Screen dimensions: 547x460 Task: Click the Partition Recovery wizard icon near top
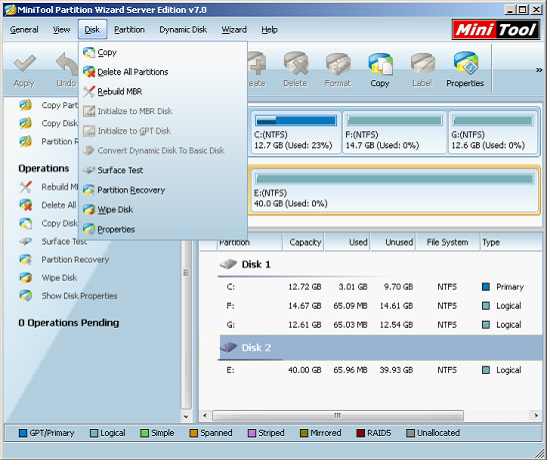click(25, 141)
